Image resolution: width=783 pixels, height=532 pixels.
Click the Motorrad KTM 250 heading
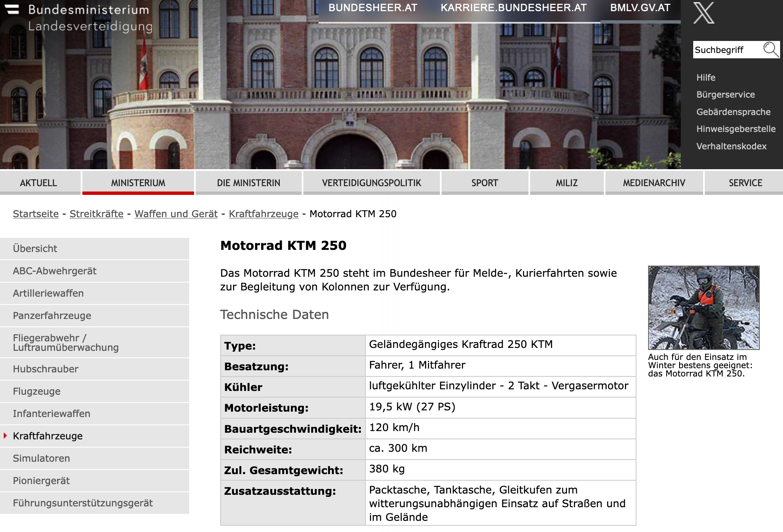tap(283, 245)
